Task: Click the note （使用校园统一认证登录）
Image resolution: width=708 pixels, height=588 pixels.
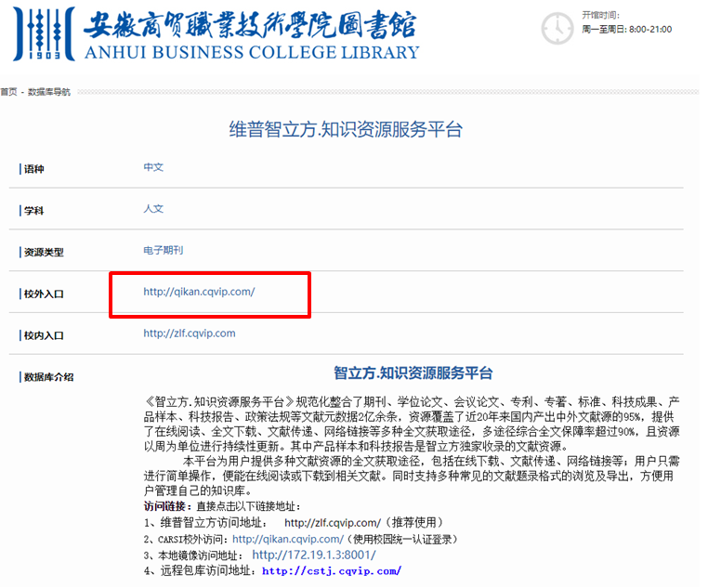Action: click(402, 540)
